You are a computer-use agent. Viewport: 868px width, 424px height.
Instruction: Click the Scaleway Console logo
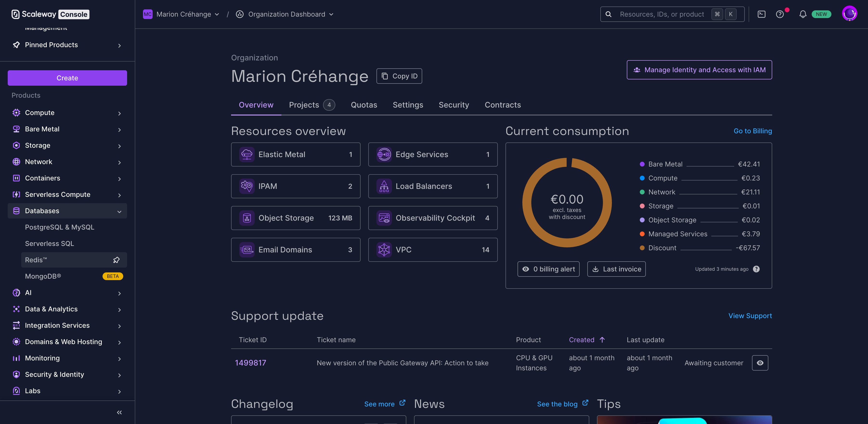point(50,14)
